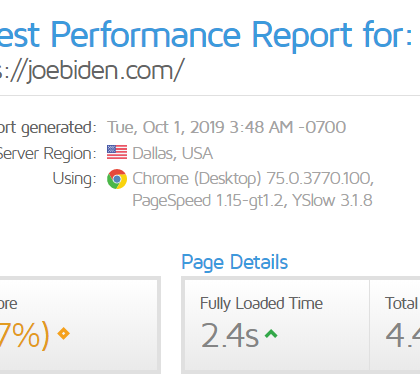The height and width of the screenshot is (388, 420).
Task: Click the green up arrow indicator
Action: pyautogui.click(x=271, y=334)
